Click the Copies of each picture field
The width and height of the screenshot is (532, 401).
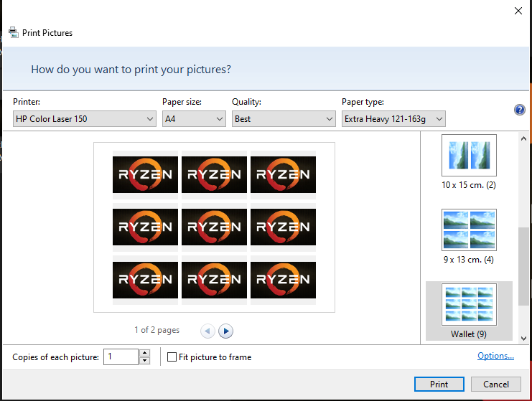pos(121,357)
